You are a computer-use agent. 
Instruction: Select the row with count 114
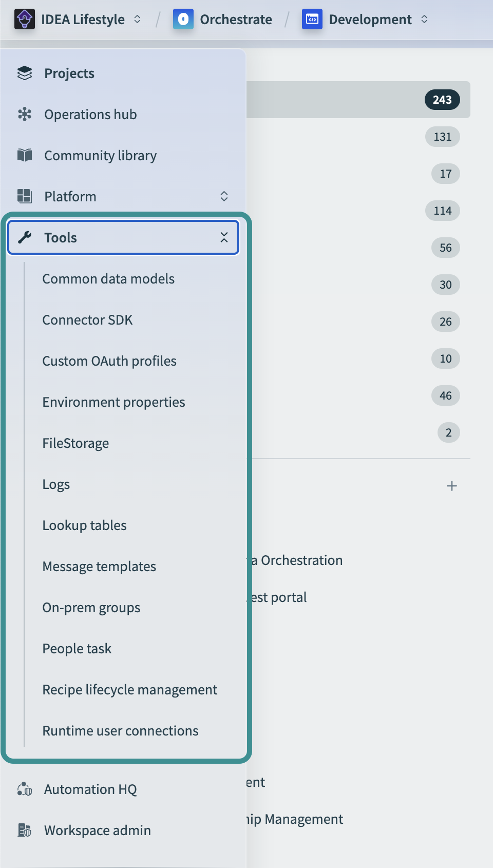click(x=358, y=211)
